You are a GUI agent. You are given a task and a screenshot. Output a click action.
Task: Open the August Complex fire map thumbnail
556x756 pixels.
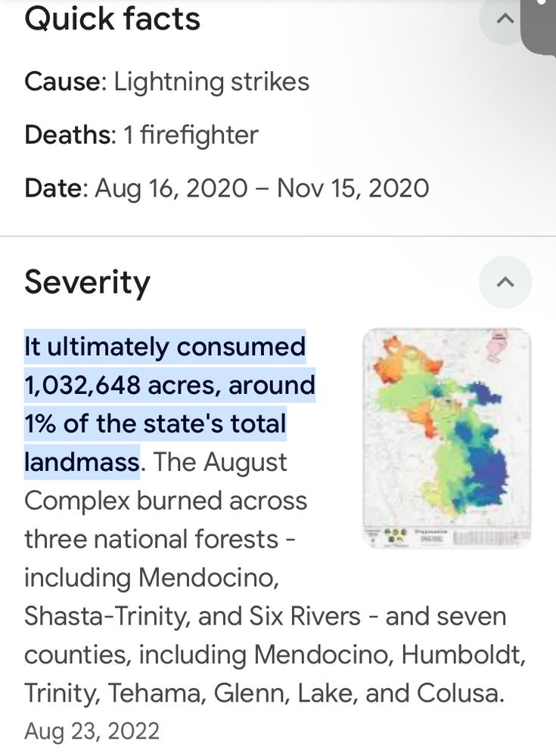coord(446,438)
